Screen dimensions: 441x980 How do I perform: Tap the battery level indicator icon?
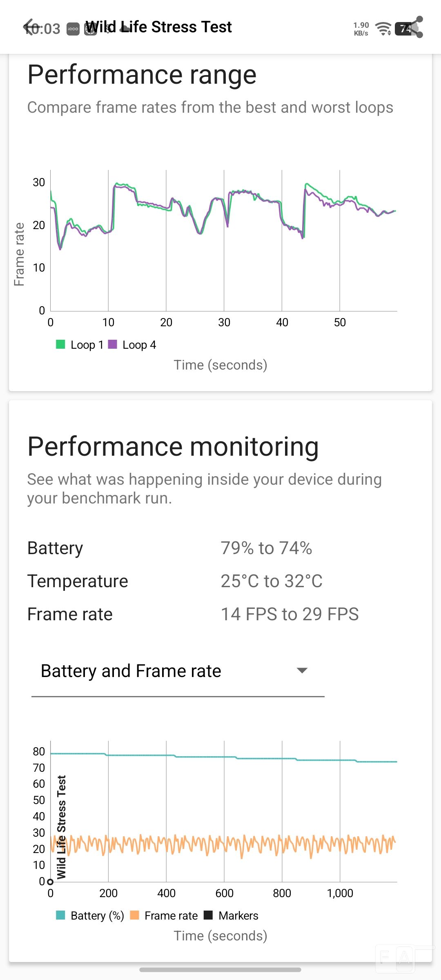(404, 29)
